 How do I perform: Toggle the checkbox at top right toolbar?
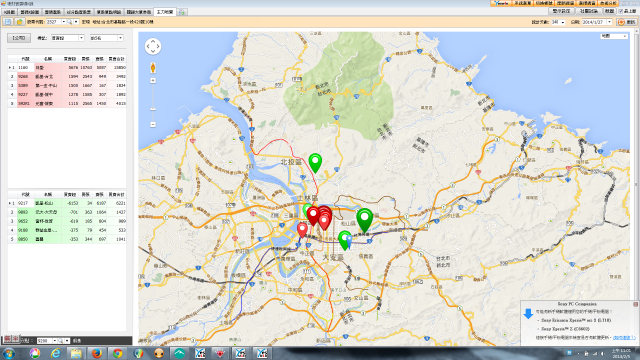click(621, 11)
